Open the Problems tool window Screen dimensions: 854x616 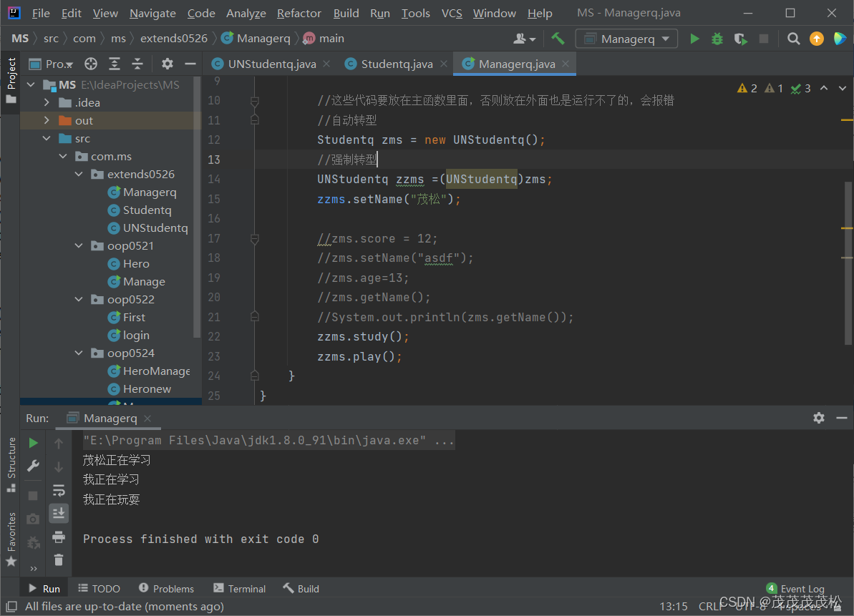point(167,588)
